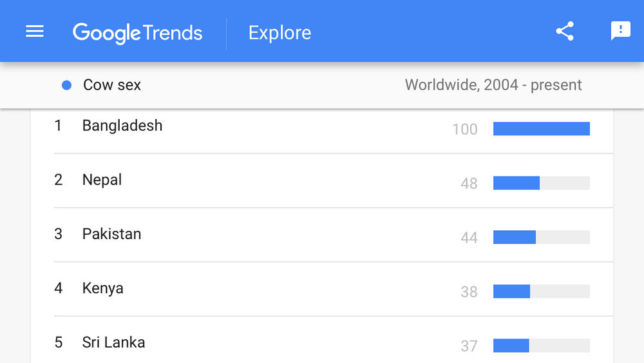Select the search term in the header

(111, 85)
